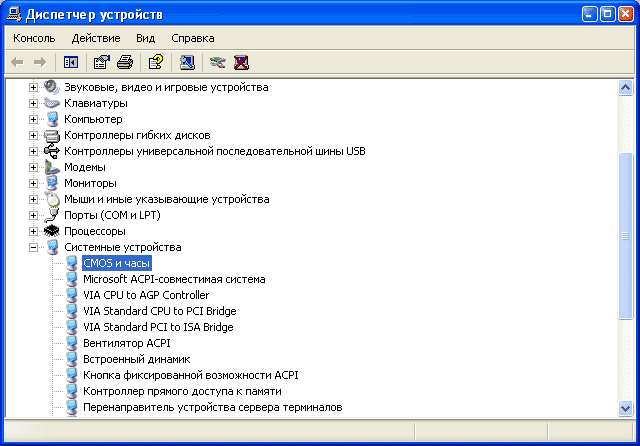Click the scan for hardware changes icon

[x=186, y=62]
